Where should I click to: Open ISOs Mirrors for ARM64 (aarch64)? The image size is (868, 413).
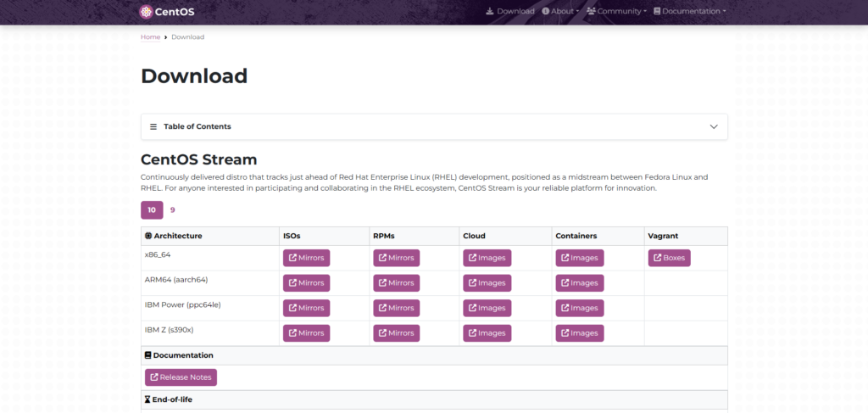tap(306, 283)
